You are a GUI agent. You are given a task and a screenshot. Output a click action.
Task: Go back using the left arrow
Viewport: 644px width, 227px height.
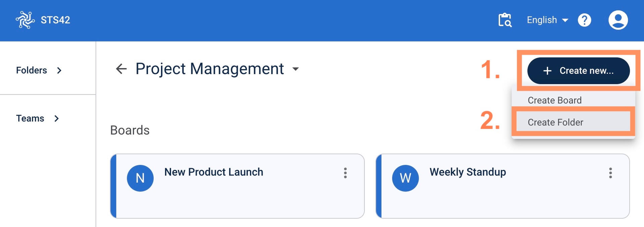pyautogui.click(x=121, y=69)
